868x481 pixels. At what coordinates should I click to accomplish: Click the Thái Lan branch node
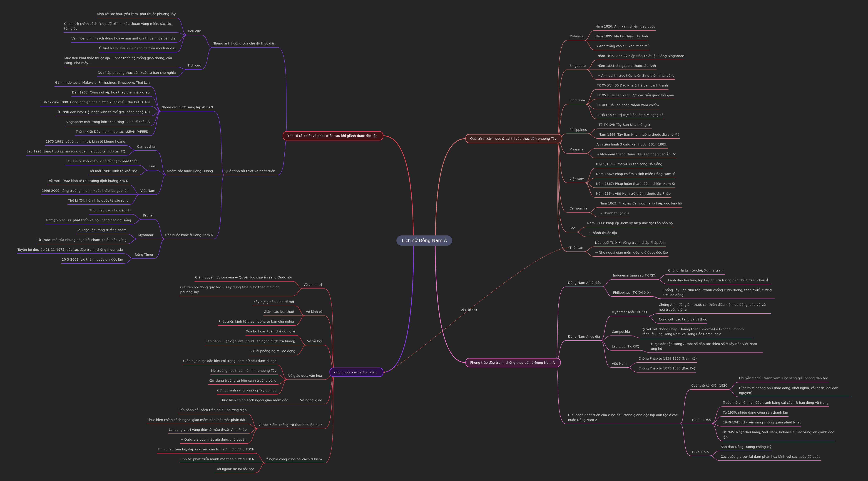pos(576,248)
